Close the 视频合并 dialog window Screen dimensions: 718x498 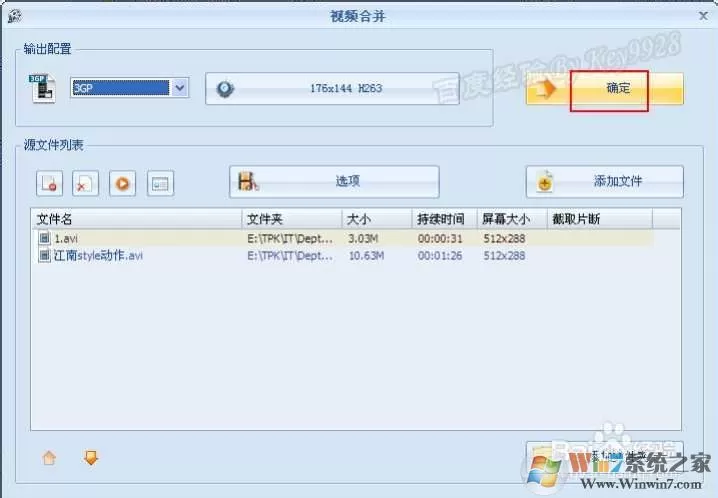703,16
